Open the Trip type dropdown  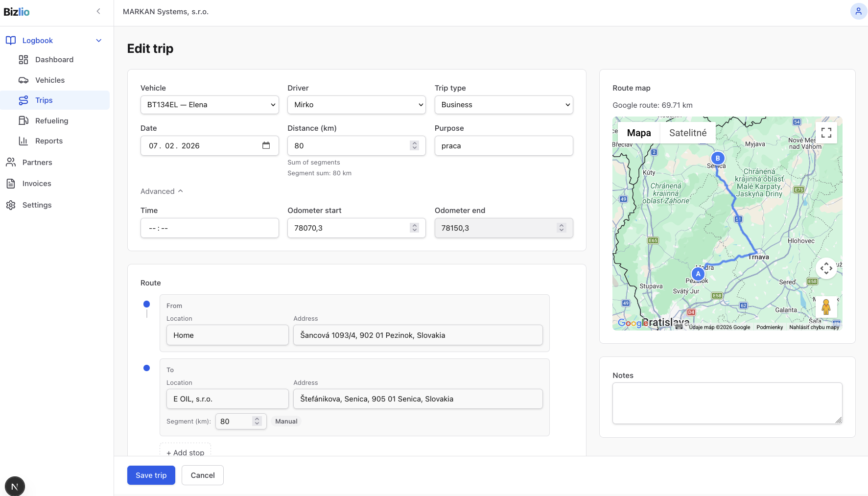click(x=503, y=105)
